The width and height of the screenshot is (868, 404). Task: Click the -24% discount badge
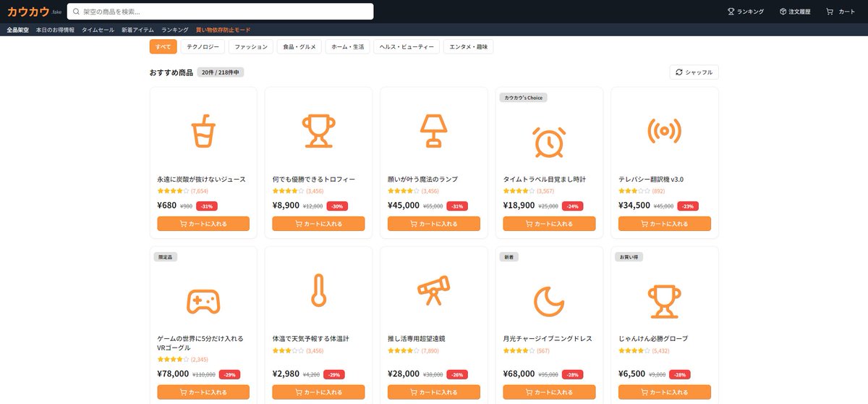[572, 206]
